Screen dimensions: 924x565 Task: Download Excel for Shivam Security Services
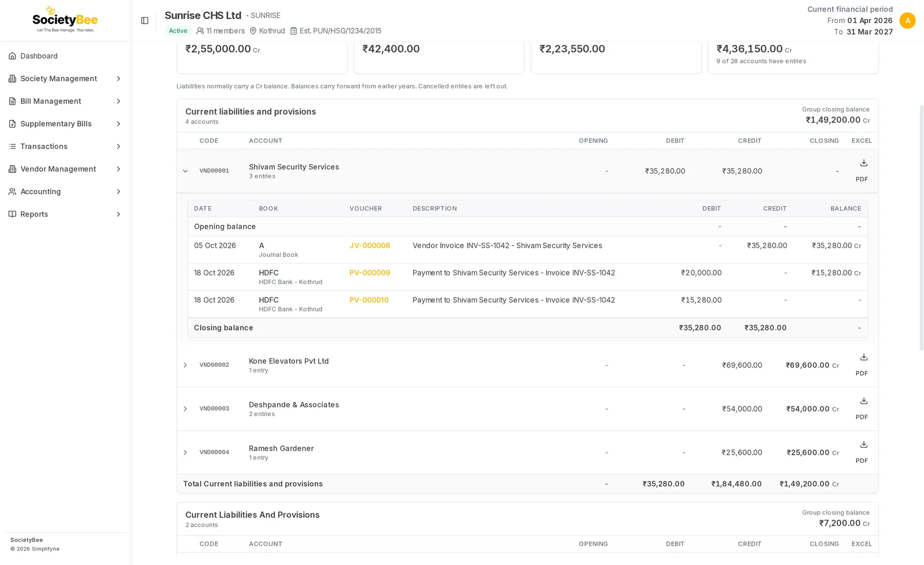click(863, 163)
